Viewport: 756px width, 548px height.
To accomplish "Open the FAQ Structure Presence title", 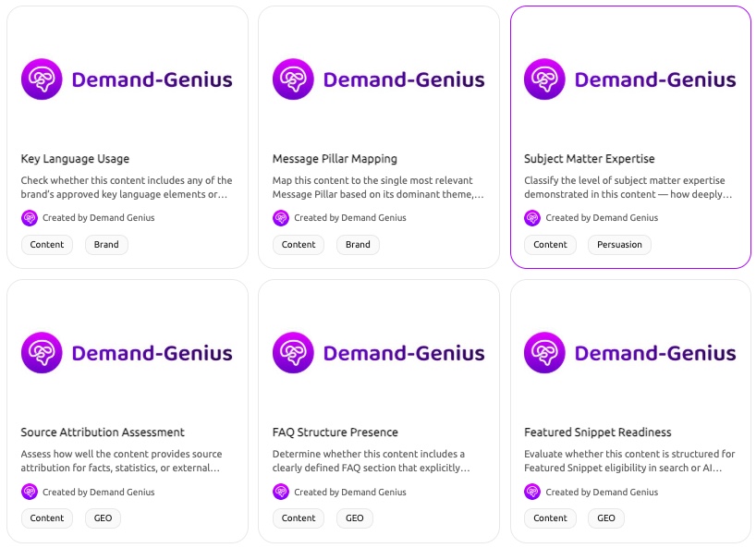I will [335, 432].
